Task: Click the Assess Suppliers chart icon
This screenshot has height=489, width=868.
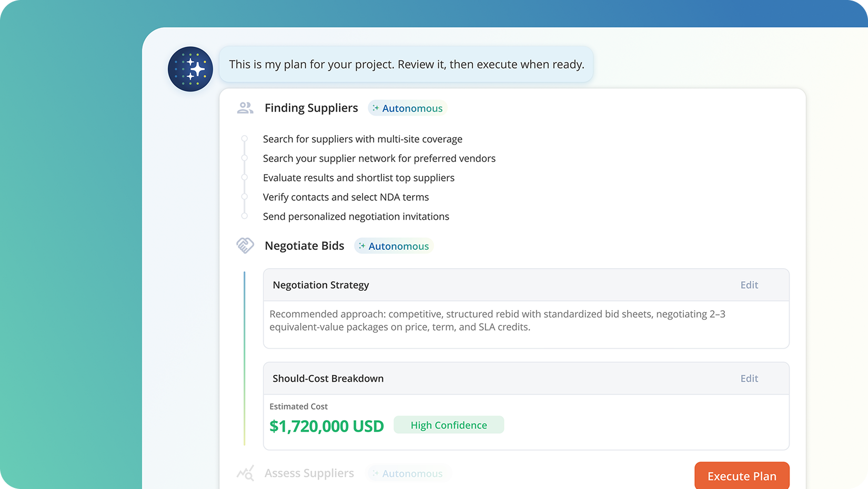Action: (x=245, y=473)
